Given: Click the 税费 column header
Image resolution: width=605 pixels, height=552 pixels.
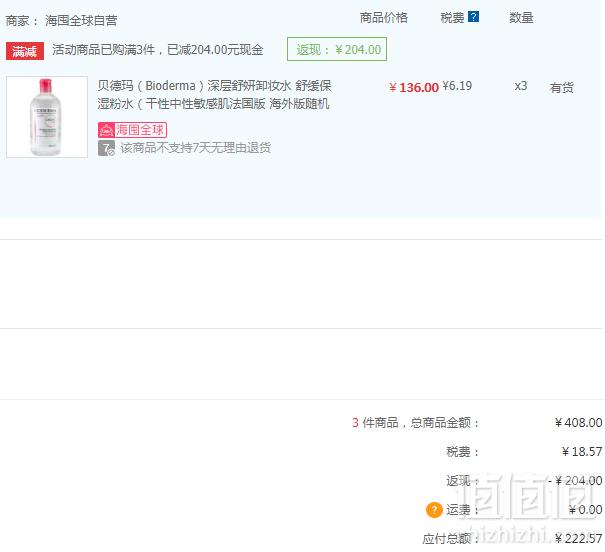Looking at the screenshot, I should point(452,18).
